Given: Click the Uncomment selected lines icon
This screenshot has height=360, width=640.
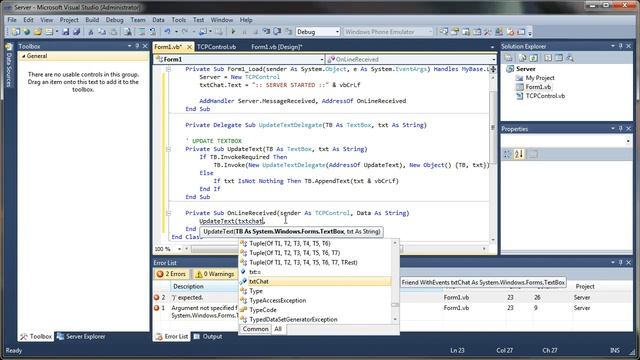Looking at the screenshot, I should tap(153, 32).
